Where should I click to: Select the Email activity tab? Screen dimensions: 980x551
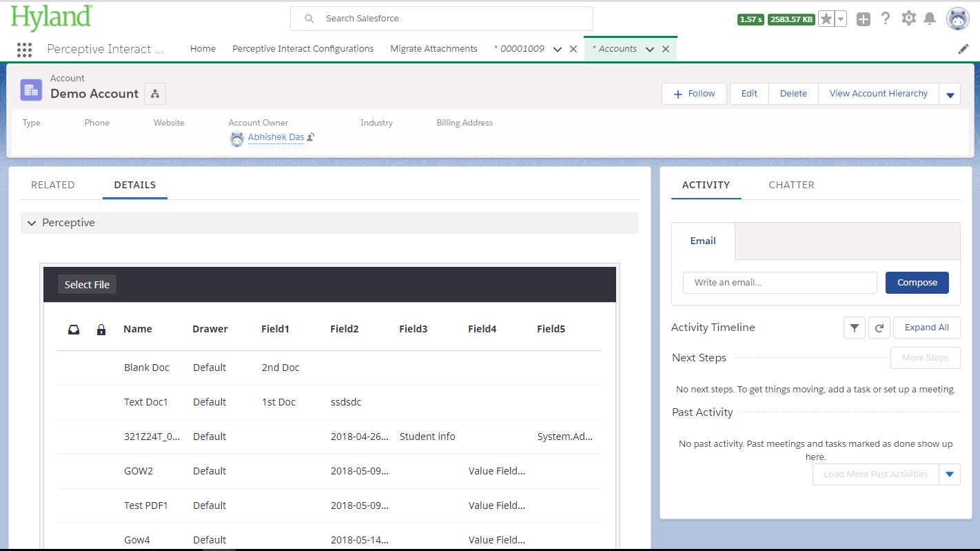703,241
